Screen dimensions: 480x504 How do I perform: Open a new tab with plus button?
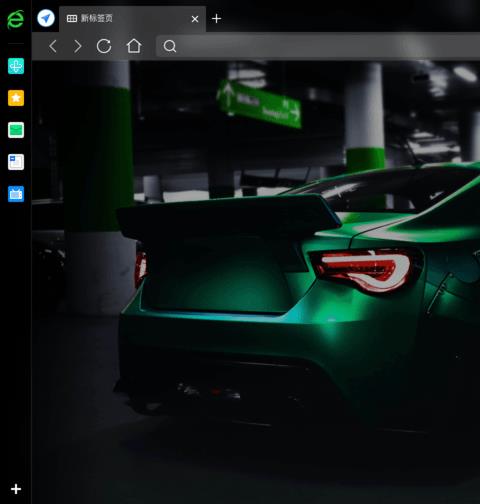[216, 19]
